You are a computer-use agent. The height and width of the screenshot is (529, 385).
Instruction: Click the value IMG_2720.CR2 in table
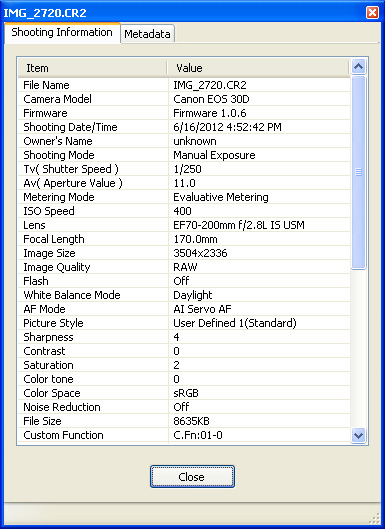[x=210, y=85]
